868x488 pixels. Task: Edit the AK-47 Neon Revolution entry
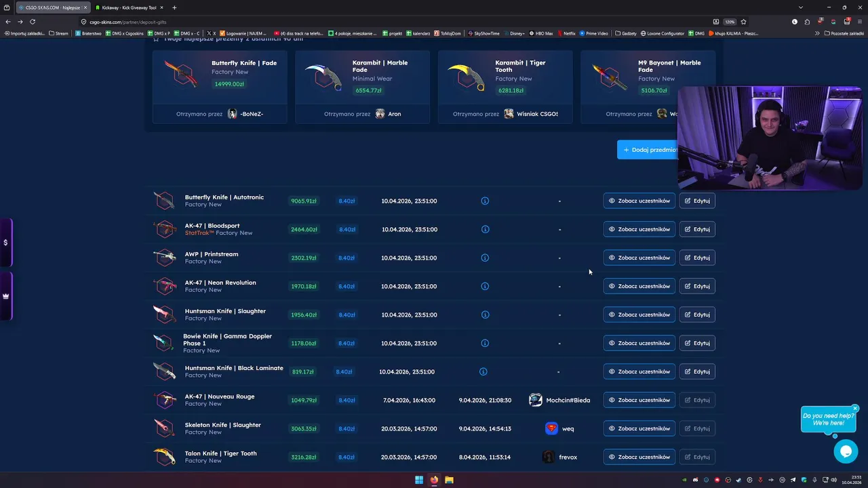click(x=697, y=286)
